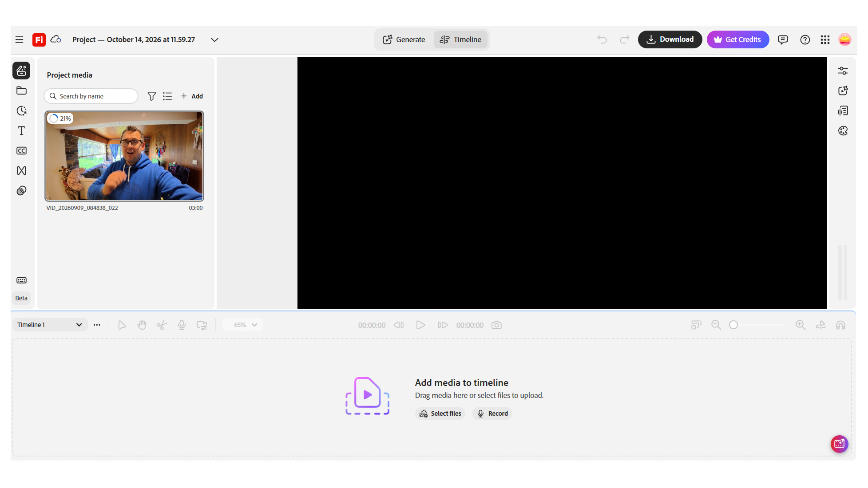Click the Download button
The height and width of the screenshot is (488, 868).
pyautogui.click(x=670, y=39)
